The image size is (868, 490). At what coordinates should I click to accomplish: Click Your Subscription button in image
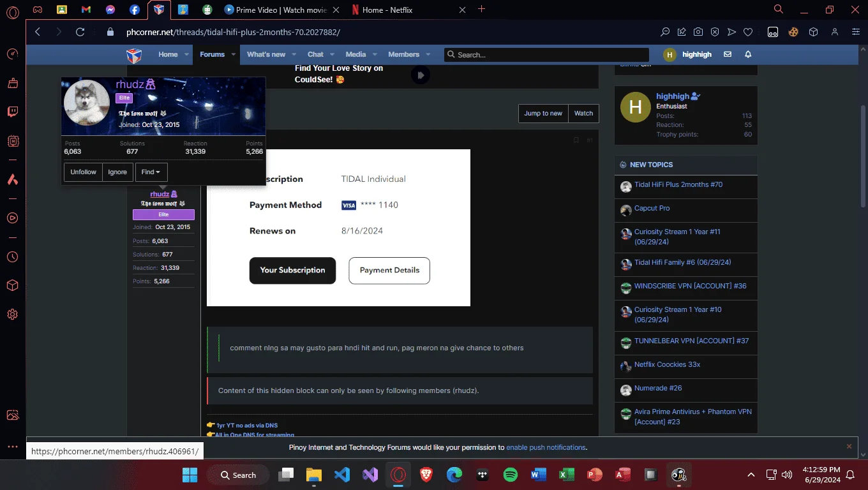(292, 271)
